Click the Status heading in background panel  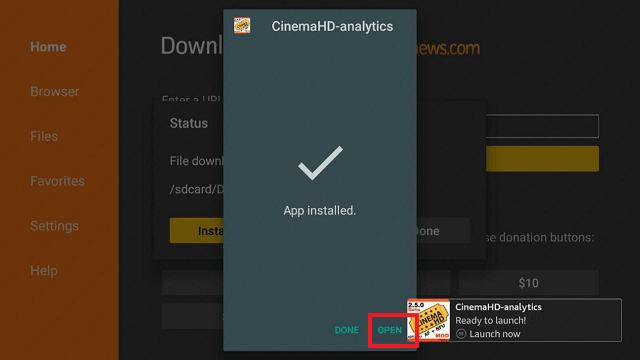coord(189,123)
